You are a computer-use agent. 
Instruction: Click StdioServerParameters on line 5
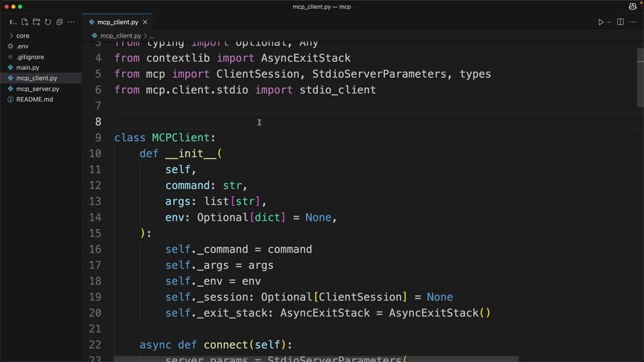point(378,74)
